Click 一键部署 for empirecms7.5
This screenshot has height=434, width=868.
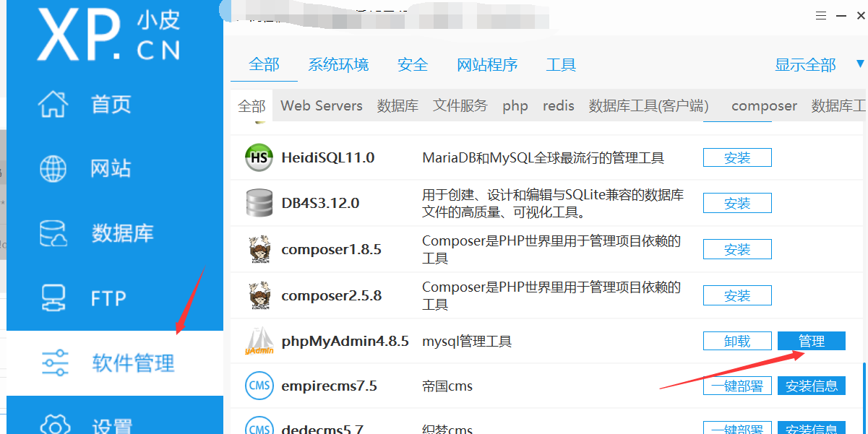[x=737, y=386]
